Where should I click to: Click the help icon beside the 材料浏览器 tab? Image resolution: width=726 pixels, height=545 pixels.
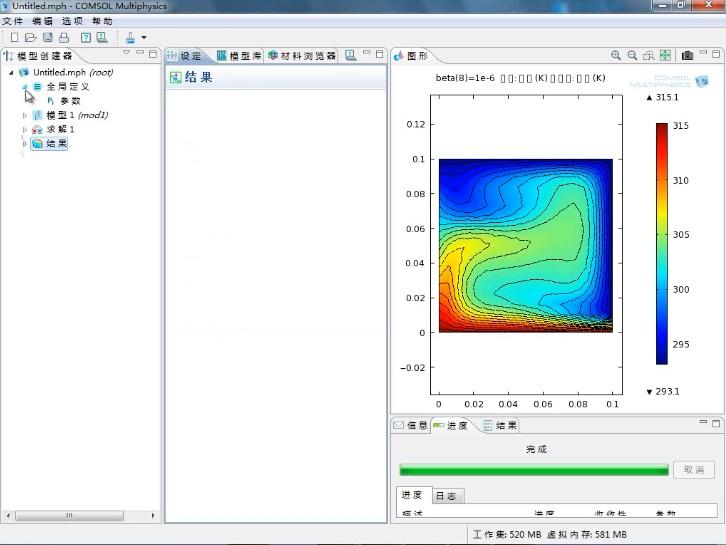350,56
